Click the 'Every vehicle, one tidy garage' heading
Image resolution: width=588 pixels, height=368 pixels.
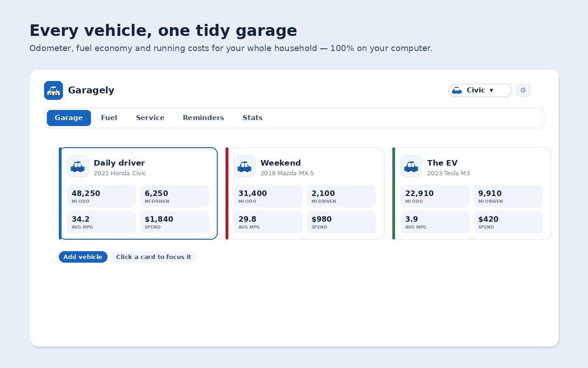pyautogui.click(x=163, y=31)
